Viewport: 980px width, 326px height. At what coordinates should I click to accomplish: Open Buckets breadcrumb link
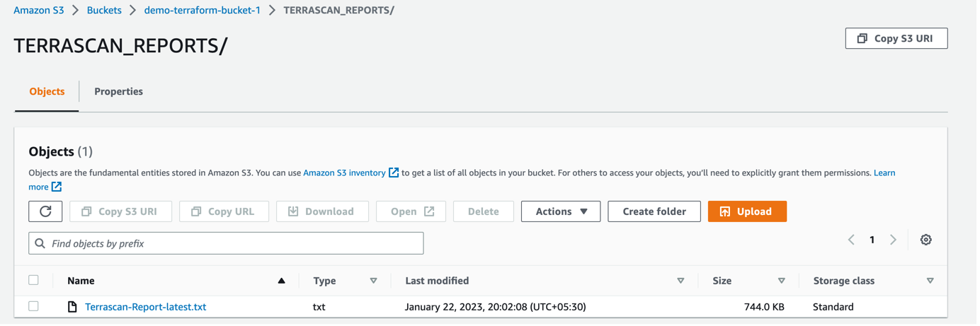pos(105,11)
